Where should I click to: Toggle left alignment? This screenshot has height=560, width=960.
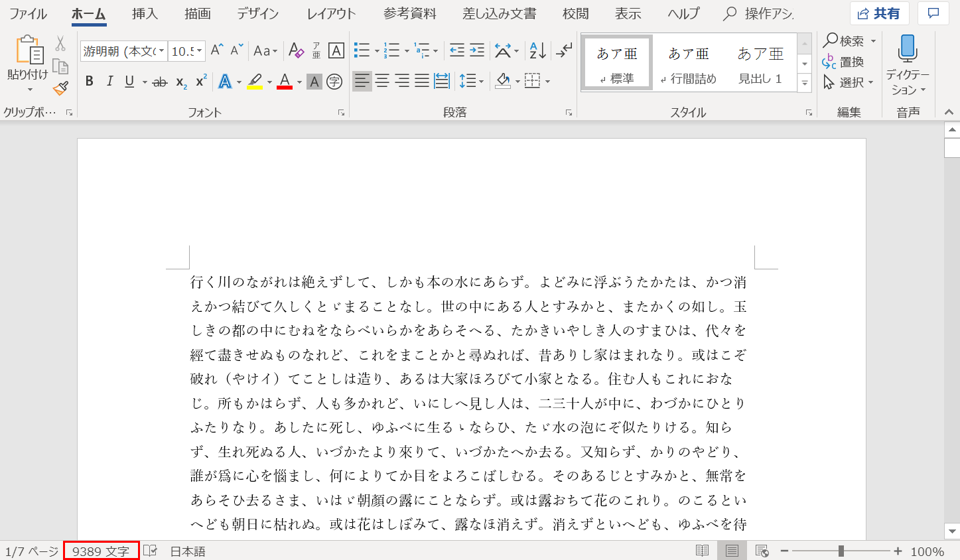362,82
